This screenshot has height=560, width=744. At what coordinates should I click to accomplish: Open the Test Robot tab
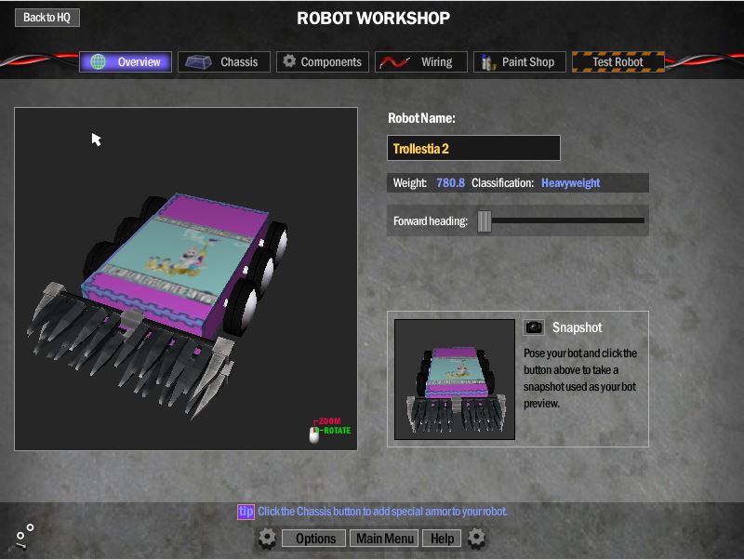[x=618, y=62]
